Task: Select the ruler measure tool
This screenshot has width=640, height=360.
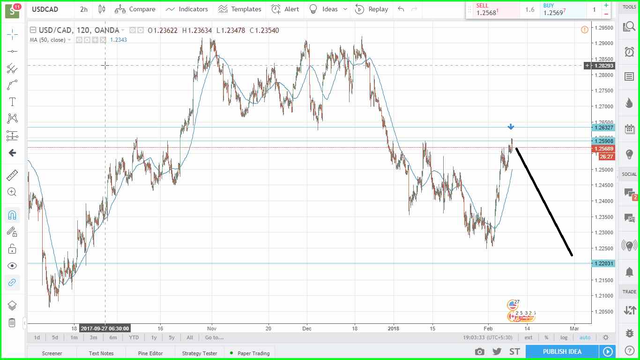Action: point(12,175)
